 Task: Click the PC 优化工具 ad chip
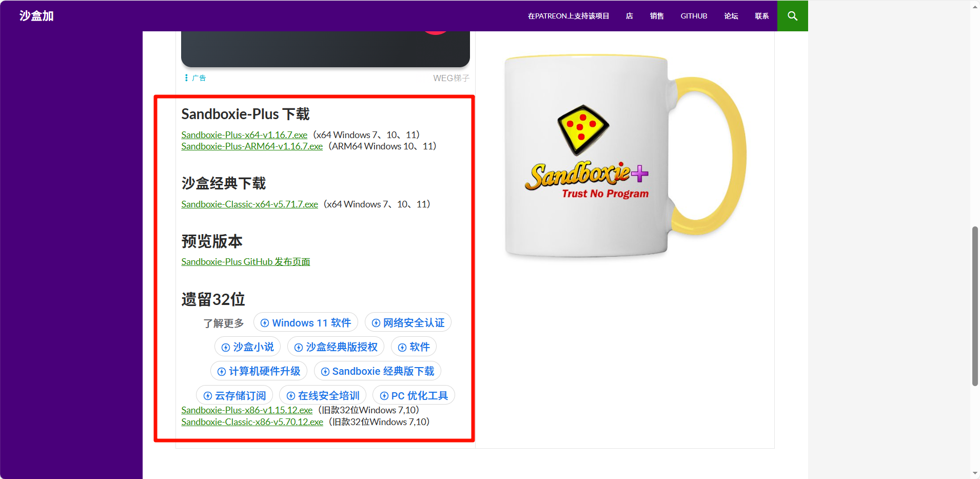pyautogui.click(x=414, y=395)
